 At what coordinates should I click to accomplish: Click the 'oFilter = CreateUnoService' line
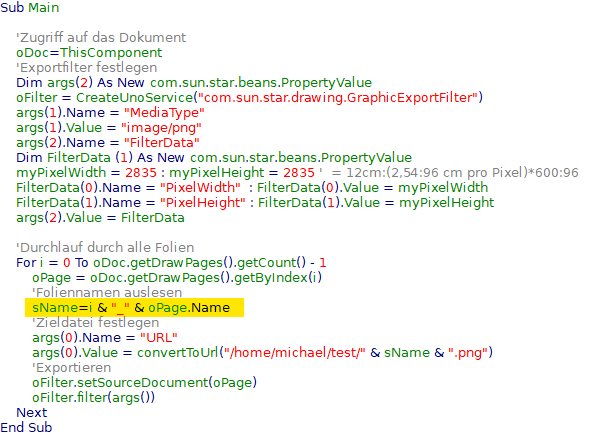pyautogui.click(x=249, y=98)
